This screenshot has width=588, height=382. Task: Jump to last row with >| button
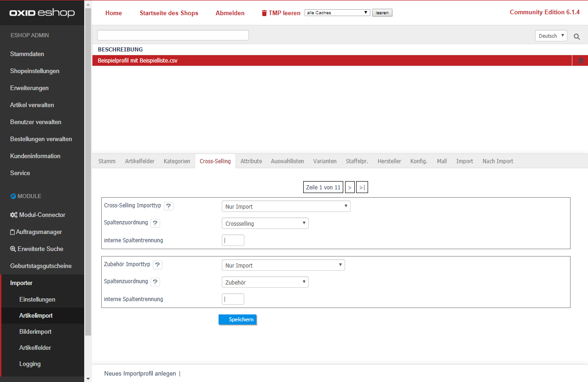click(362, 188)
